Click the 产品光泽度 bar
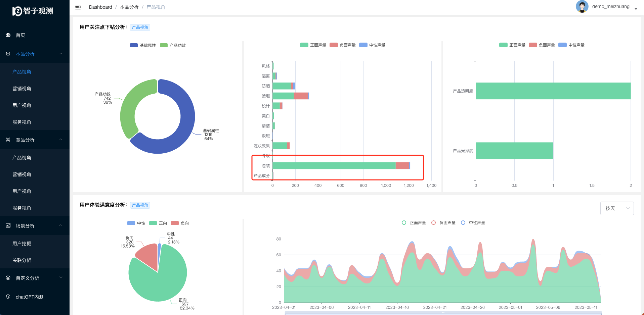Screen dimensions: 644x315 click(x=515, y=151)
